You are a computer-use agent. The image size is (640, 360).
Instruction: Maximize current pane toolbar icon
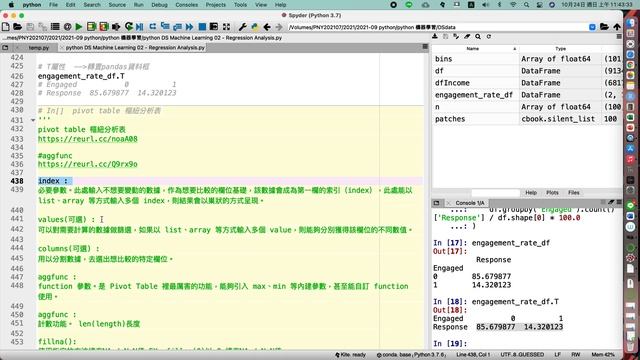coord(226,27)
